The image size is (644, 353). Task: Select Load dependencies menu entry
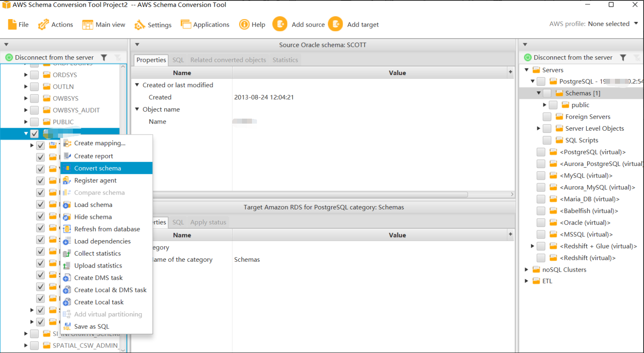107,241
